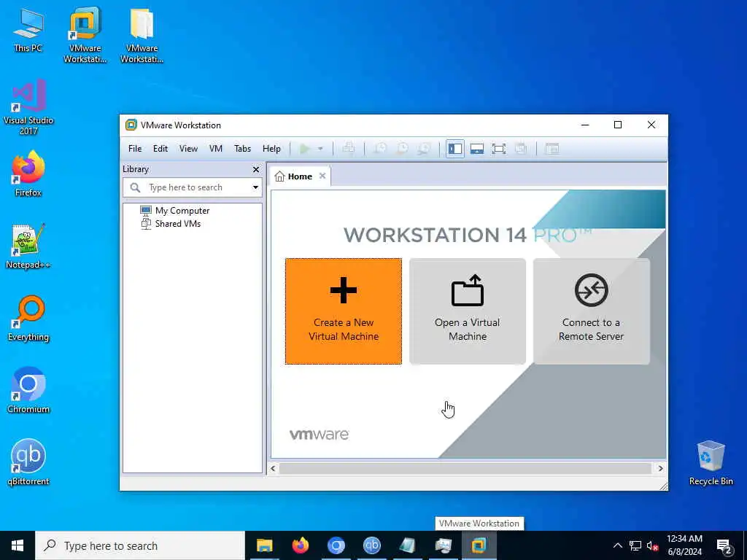Click Open a Virtual Machine tile
The image size is (747, 560).
coord(468,311)
